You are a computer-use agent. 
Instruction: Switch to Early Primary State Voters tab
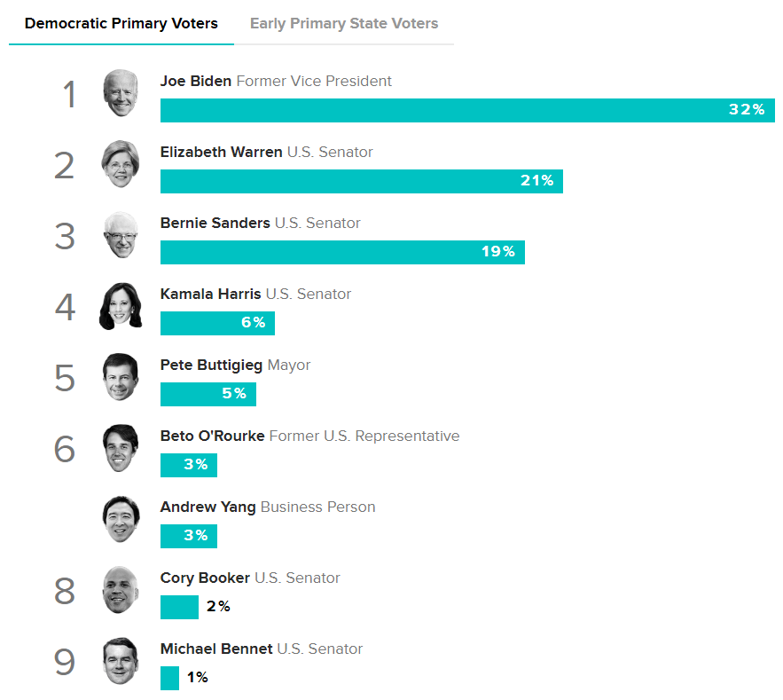point(344,24)
